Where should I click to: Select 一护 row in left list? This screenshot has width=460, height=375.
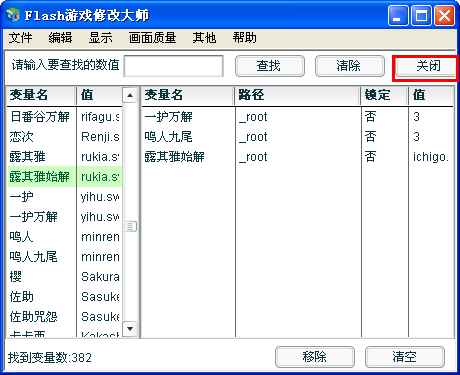64,197
